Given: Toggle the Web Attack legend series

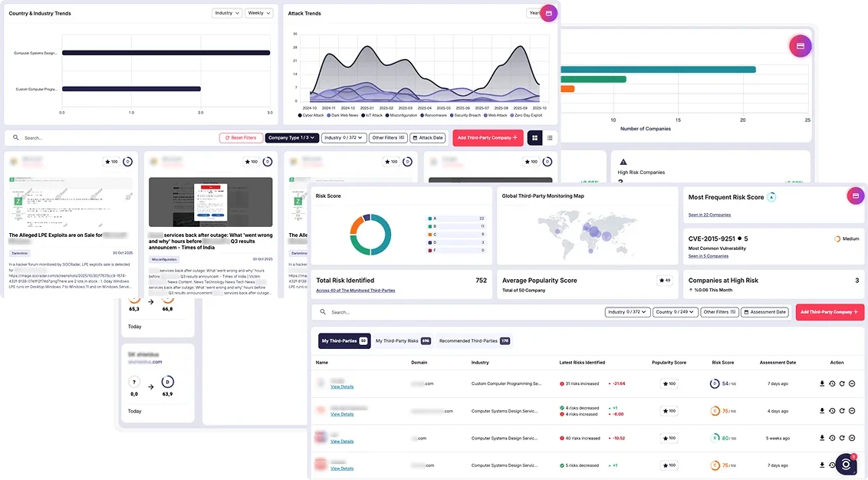Looking at the screenshot, I should [495, 115].
